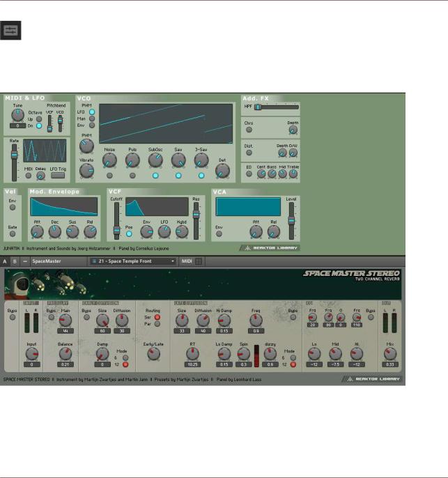The height and width of the screenshot is (478, 448).
Task: Click the chorus Depth knob
Action: tap(293, 130)
